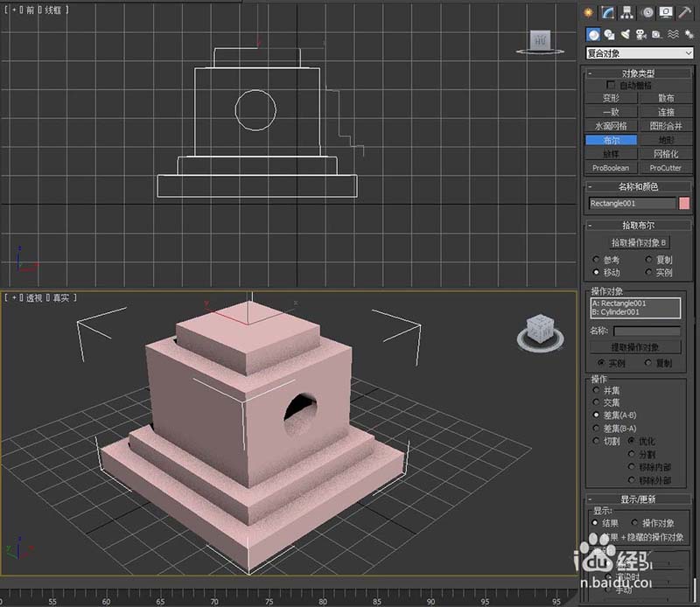This screenshot has height=607, width=700.
Task: Click the ProBoolean object type button
Action: (611, 168)
